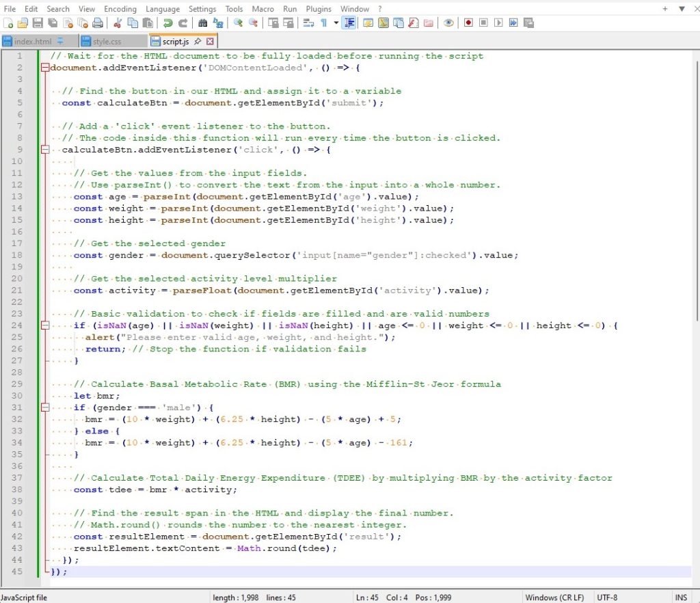
Task: Click Save Current Recorded Macro icon
Action: (x=528, y=23)
